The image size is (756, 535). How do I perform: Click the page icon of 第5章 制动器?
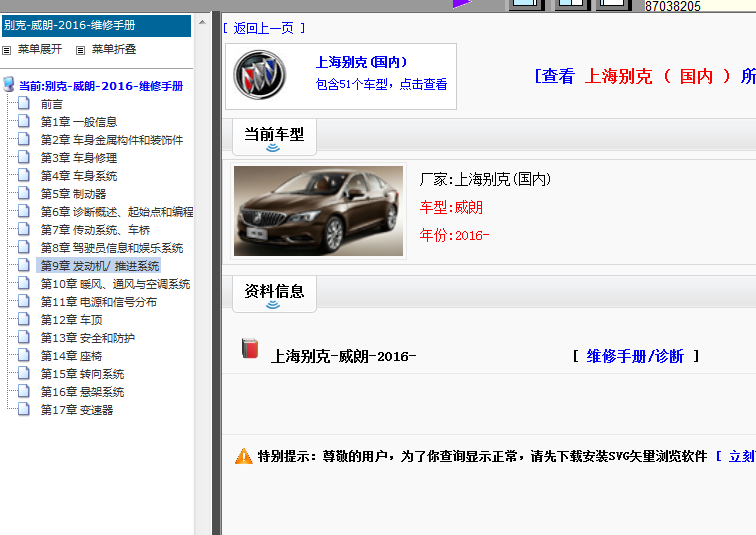pyautogui.click(x=24, y=193)
